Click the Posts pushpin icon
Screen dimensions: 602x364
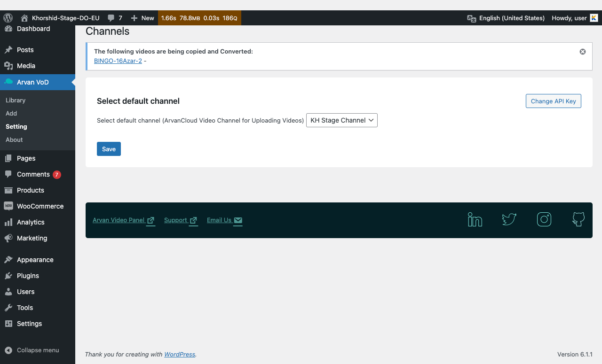8,50
